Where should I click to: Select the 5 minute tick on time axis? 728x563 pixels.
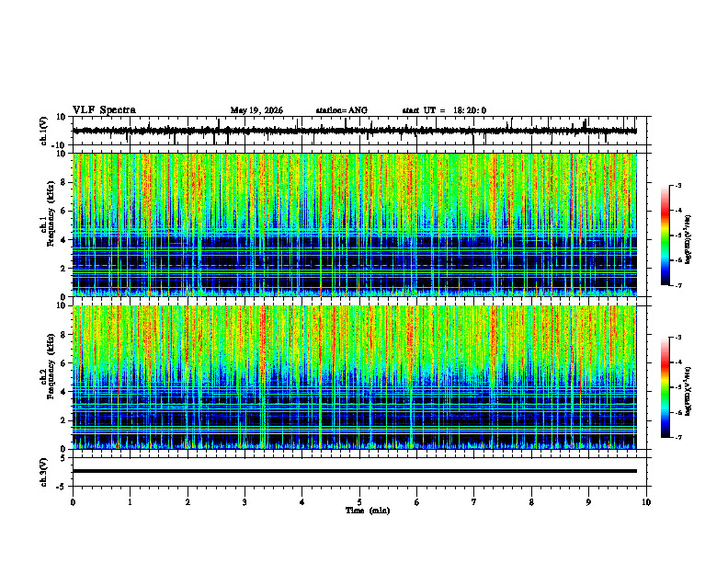(359, 502)
